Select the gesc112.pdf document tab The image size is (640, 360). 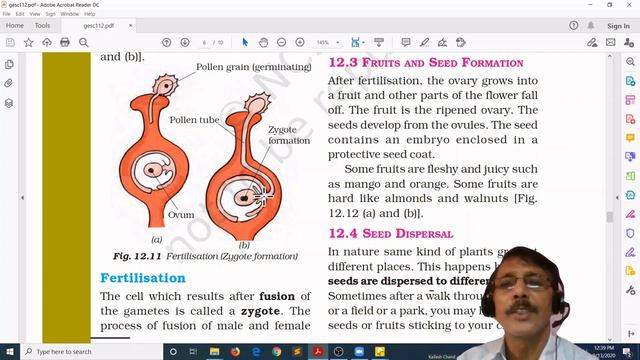coord(98,25)
